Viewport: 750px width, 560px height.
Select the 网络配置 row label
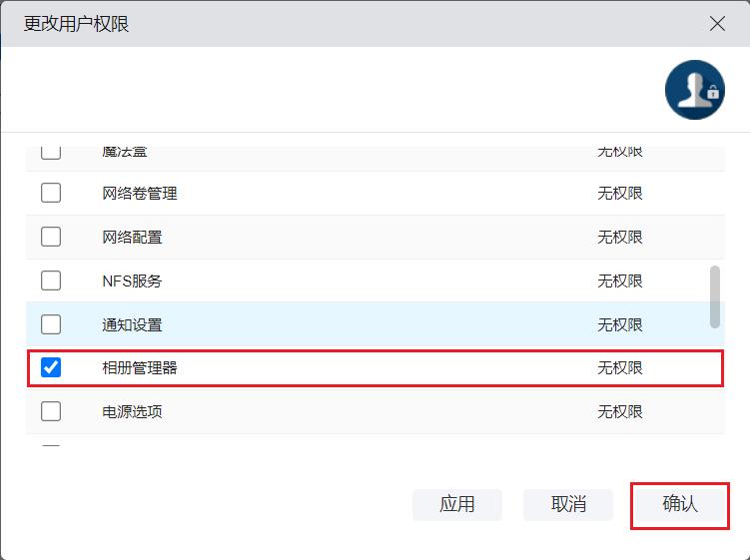click(132, 237)
